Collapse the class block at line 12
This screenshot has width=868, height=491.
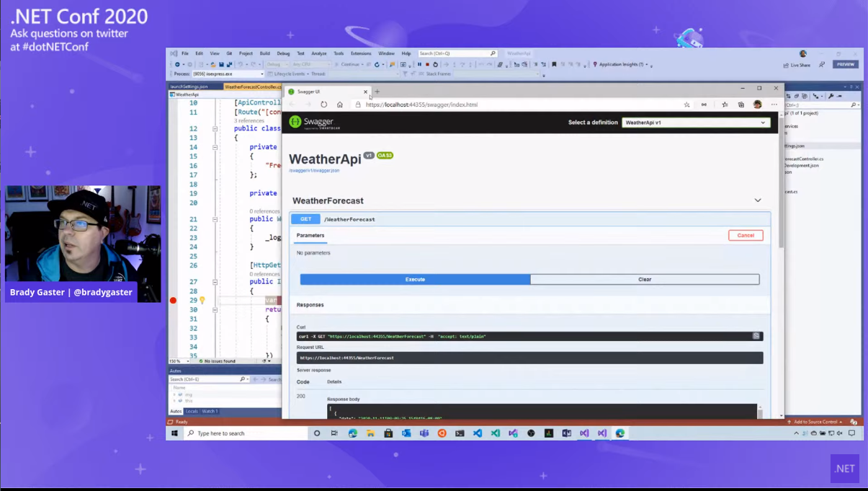coord(215,128)
